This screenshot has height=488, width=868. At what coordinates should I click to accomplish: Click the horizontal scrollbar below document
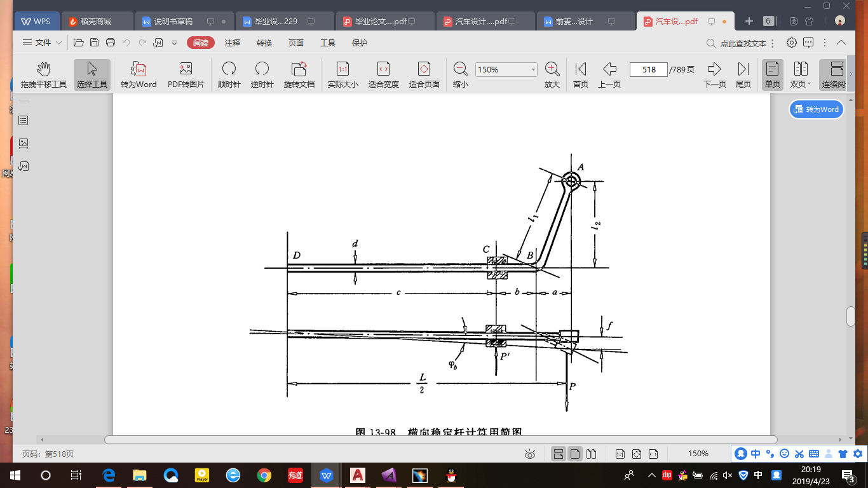(440, 439)
